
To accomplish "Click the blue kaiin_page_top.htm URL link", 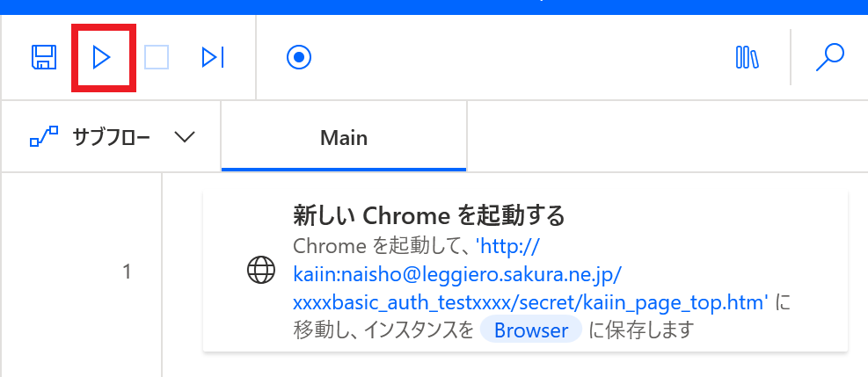I will [x=530, y=302].
